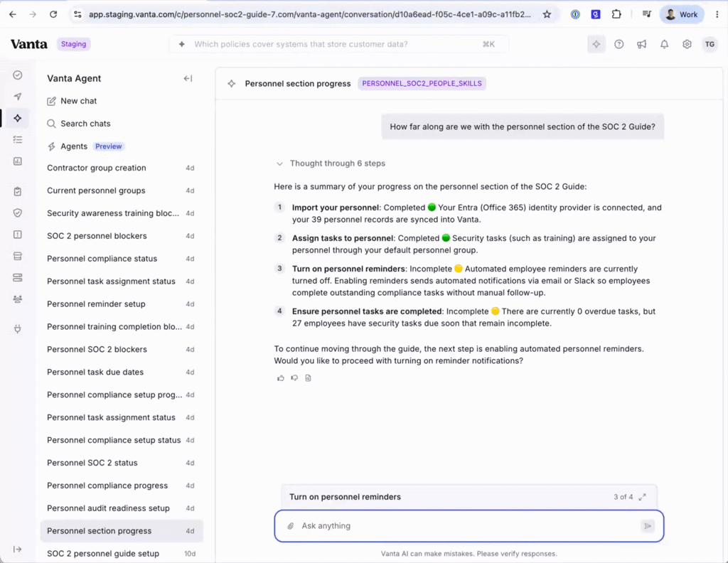The height and width of the screenshot is (563, 728).
Task: Expand the left navigation sidebar arrow
Action: click(18, 549)
